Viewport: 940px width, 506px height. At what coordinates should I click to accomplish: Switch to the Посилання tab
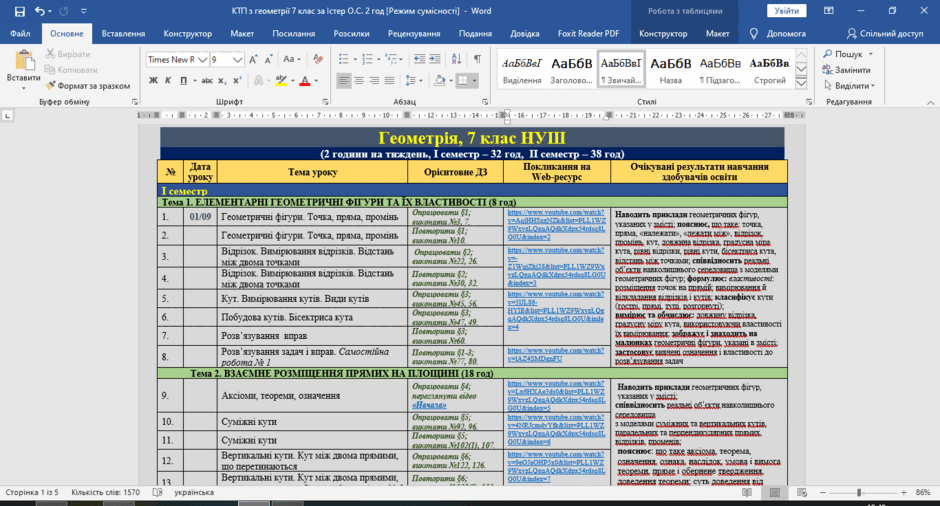(294, 34)
